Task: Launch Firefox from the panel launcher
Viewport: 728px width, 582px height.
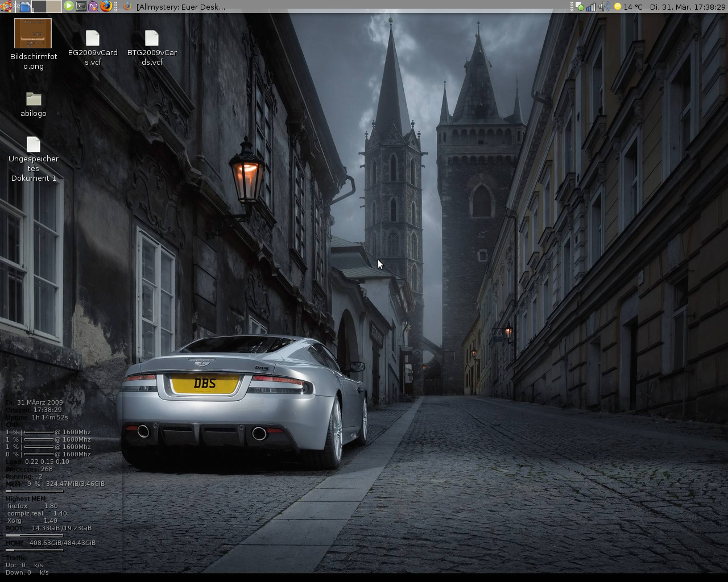Action: [106, 6]
